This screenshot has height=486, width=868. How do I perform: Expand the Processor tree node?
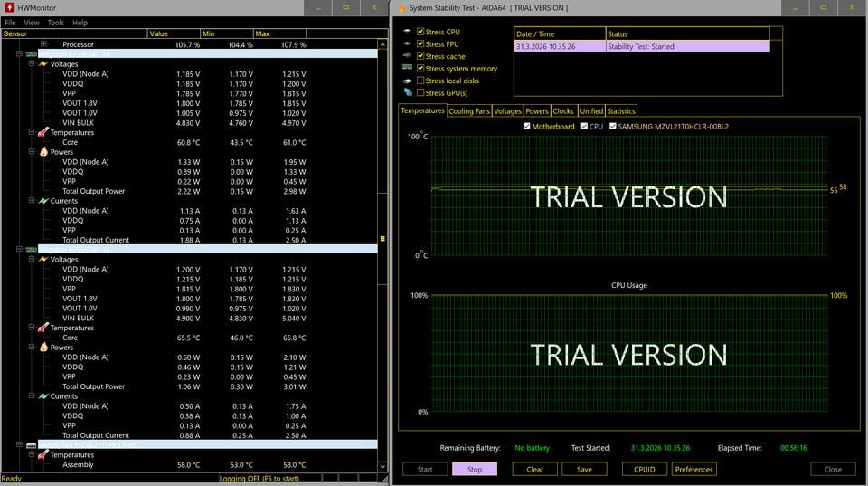click(43, 44)
